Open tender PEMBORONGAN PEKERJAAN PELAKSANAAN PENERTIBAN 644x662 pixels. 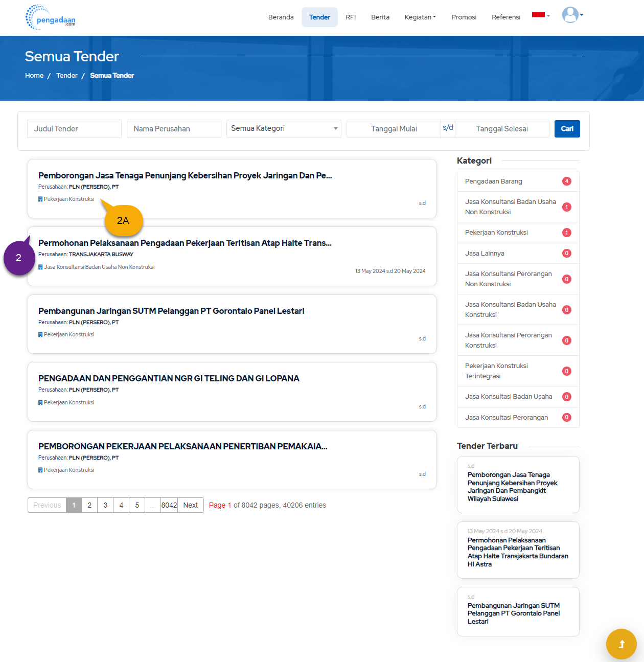[x=183, y=447]
